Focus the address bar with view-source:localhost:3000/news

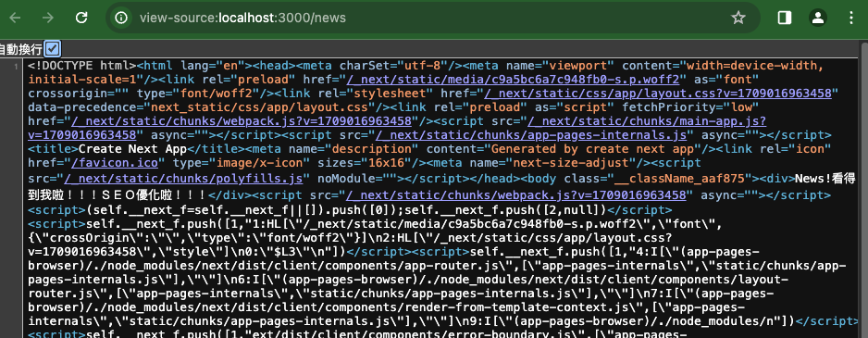click(432, 18)
